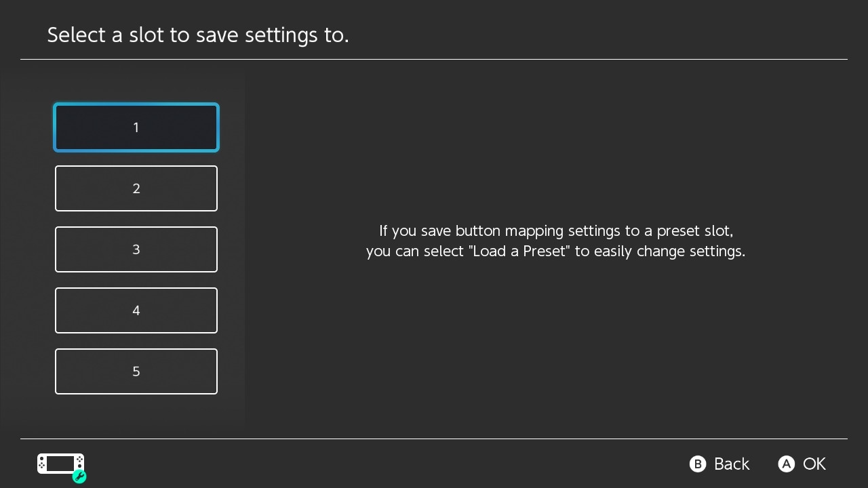Pick preset slot 3
This screenshot has height=488, width=868.
click(136, 249)
